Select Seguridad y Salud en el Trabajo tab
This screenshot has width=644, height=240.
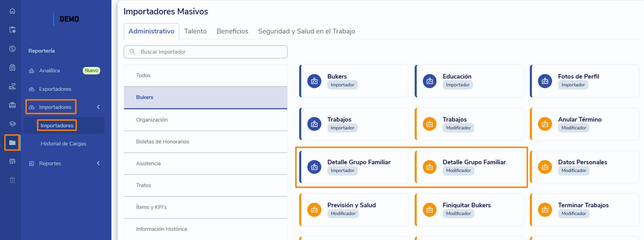click(307, 31)
